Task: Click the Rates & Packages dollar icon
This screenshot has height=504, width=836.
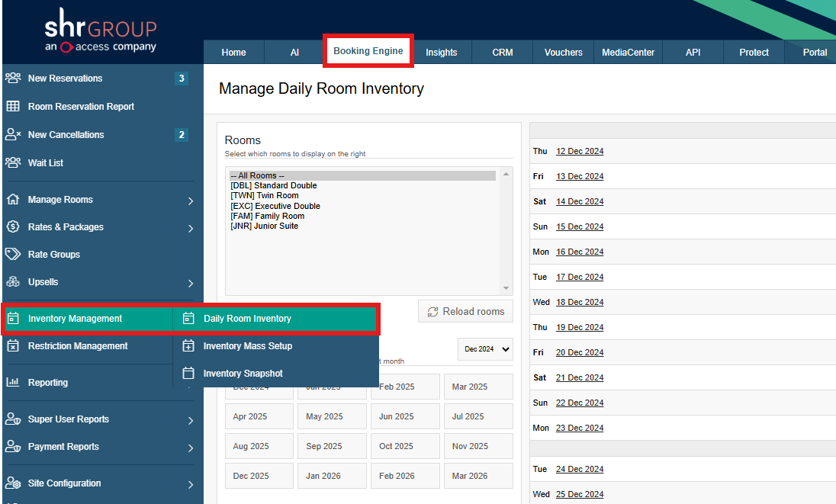Action: pos(13,226)
